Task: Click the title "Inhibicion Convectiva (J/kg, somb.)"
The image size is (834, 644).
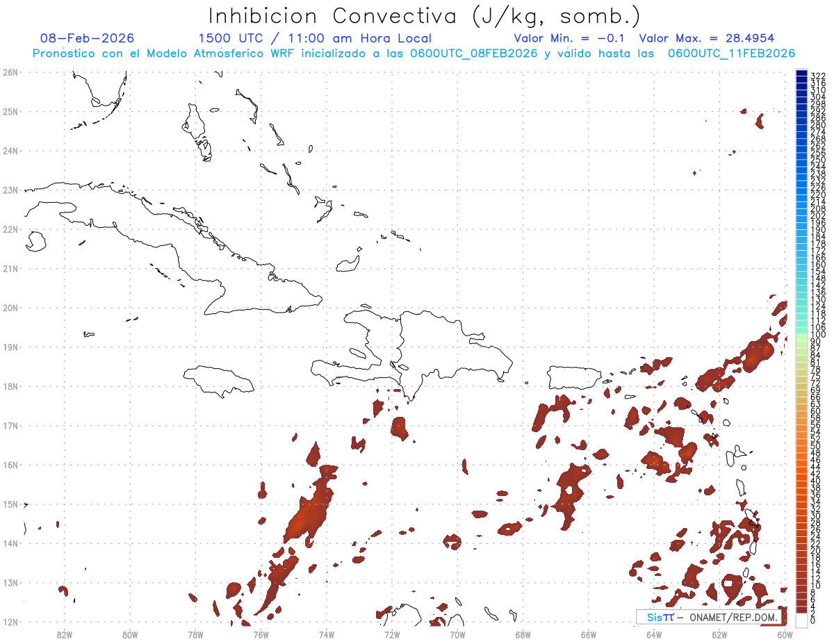Action: [x=425, y=15]
